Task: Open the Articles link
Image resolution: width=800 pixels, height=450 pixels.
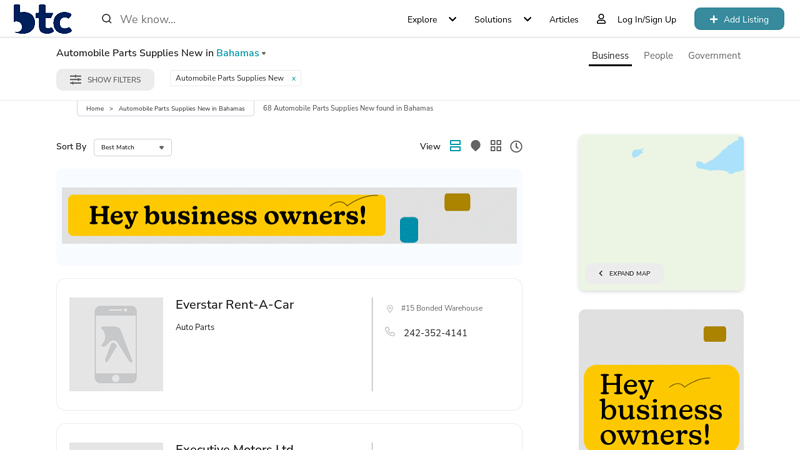Action: (563, 19)
